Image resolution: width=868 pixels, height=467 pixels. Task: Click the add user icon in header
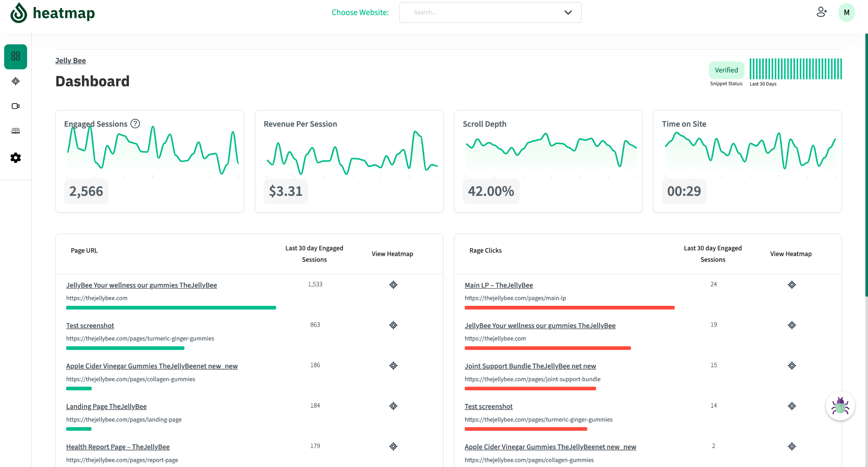821,12
